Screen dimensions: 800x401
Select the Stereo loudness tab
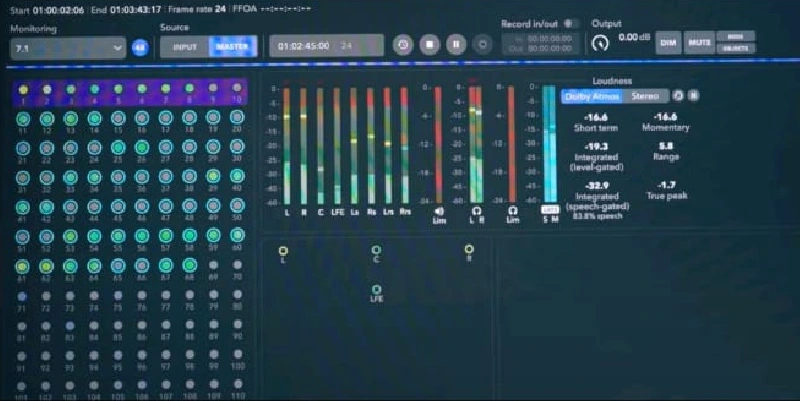pos(645,96)
